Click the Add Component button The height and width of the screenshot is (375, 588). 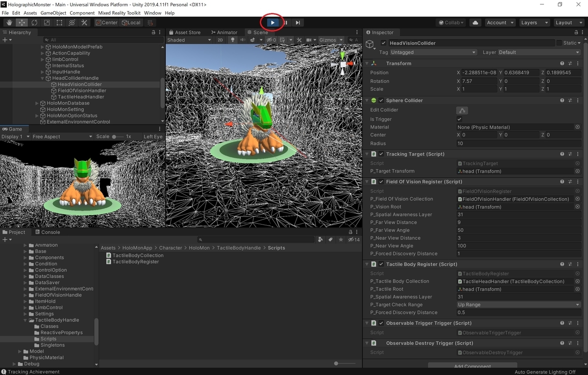pyautogui.click(x=472, y=366)
